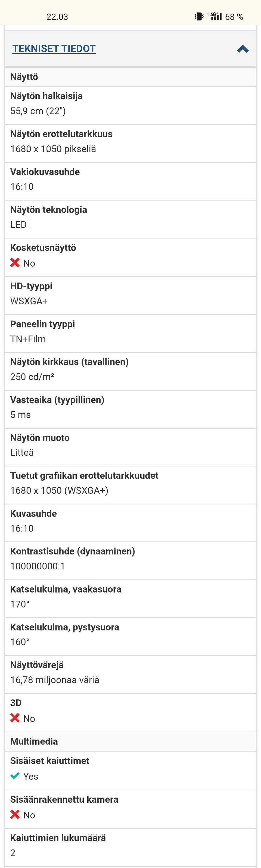The height and width of the screenshot is (868, 261).
Task: Expand the Multimedia section header
Action: click(34, 741)
